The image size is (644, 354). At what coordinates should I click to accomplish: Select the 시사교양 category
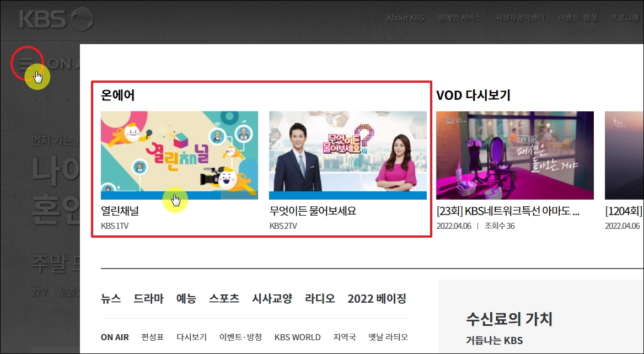272,298
